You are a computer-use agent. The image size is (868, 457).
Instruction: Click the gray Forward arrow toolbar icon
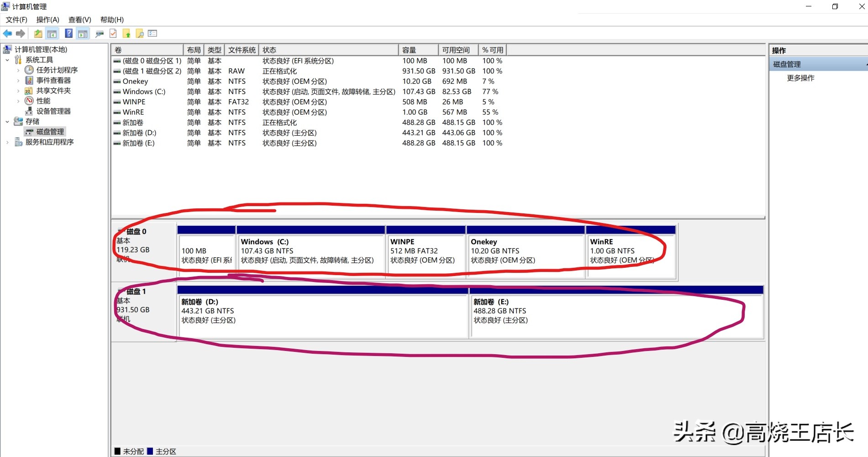[21, 33]
